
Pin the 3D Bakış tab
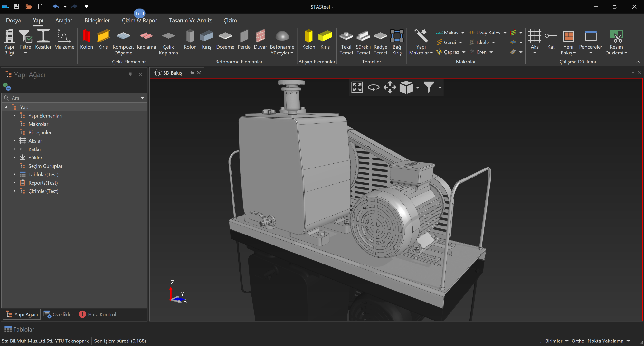click(192, 73)
